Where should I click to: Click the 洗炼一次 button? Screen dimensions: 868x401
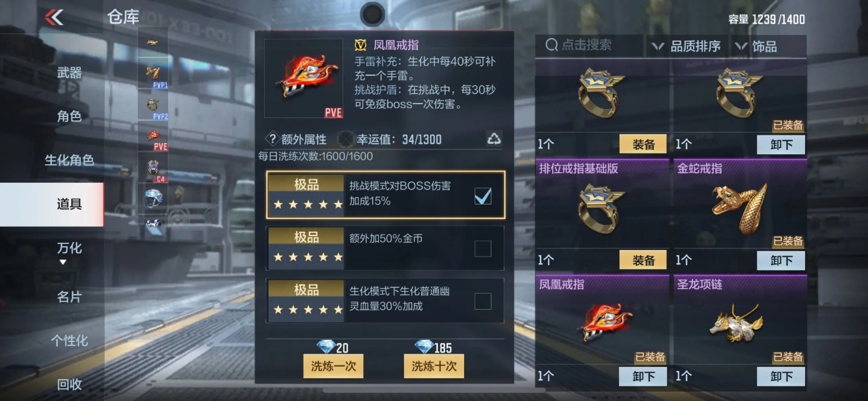[333, 366]
